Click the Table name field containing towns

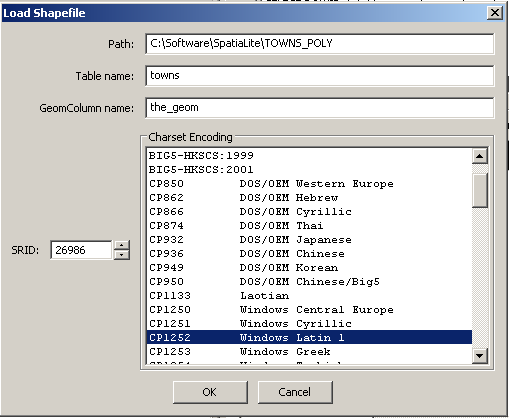pos(320,76)
